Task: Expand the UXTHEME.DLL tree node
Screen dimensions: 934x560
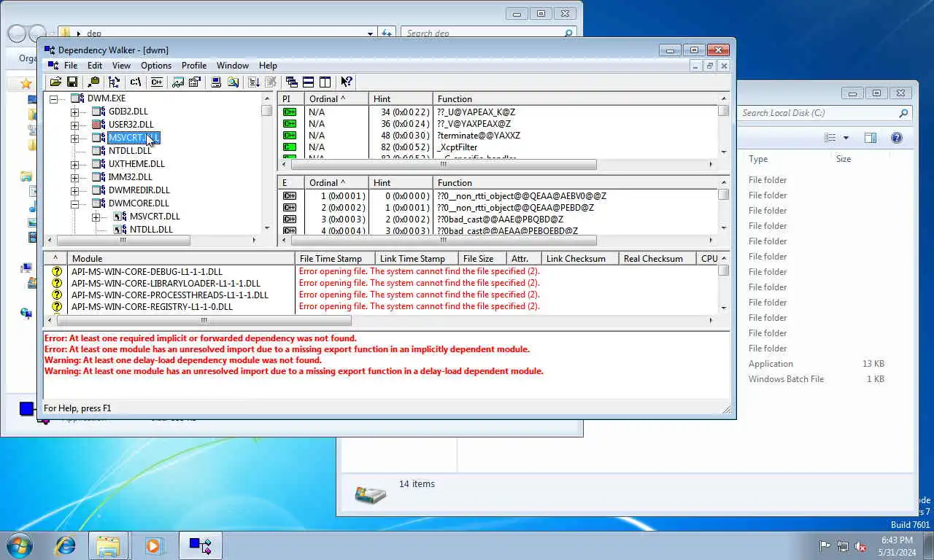Action: click(x=74, y=164)
